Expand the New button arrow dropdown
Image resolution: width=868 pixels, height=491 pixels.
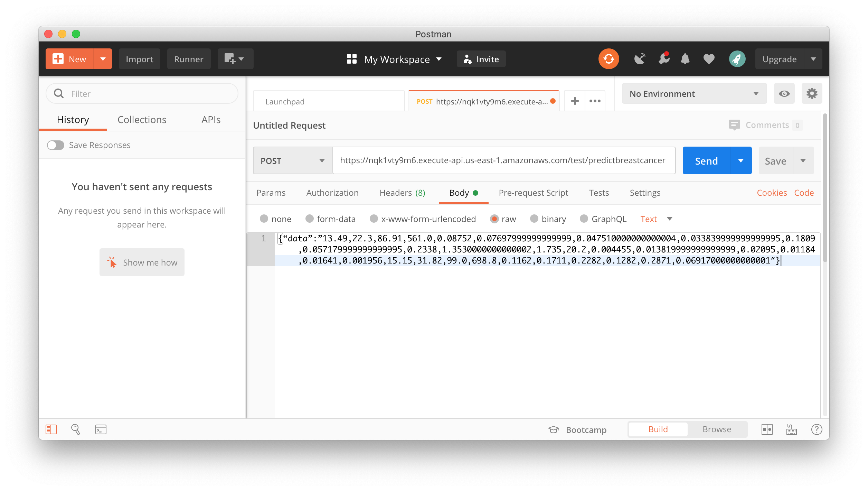[103, 59]
